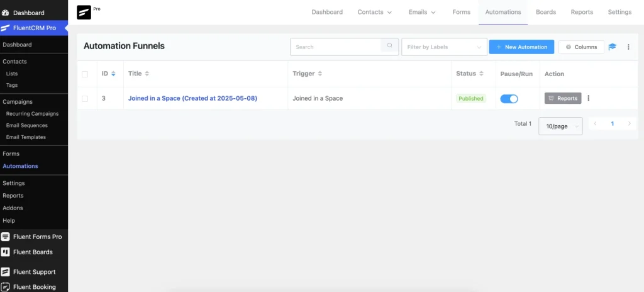
Task: Go to next page arrow
Action: tap(630, 123)
